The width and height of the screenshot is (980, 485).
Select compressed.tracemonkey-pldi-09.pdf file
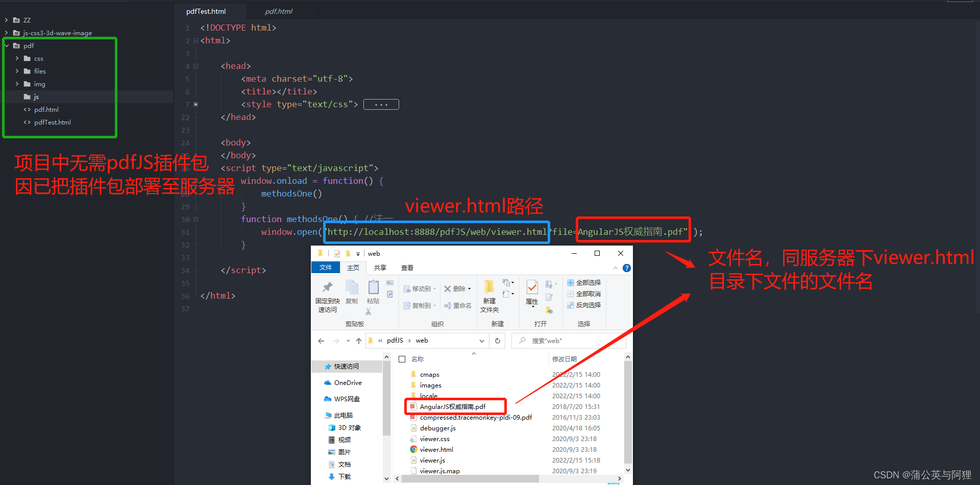coord(471,417)
